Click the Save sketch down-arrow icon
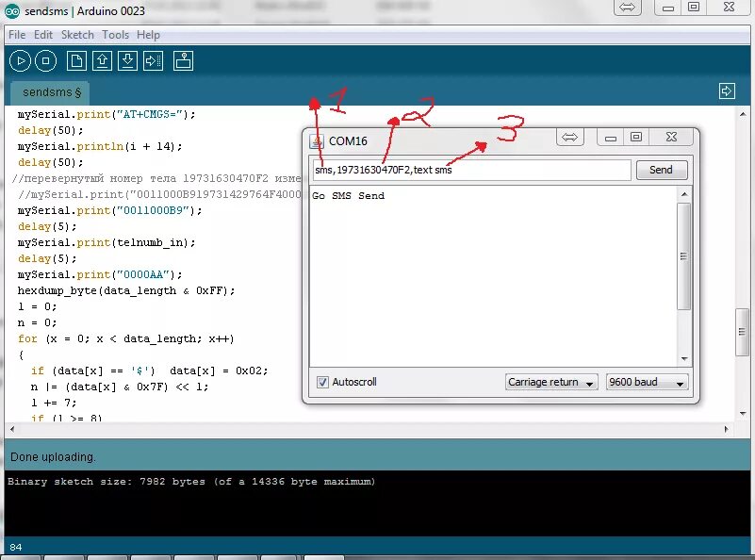Viewport: 755px width, 560px height. [127, 61]
